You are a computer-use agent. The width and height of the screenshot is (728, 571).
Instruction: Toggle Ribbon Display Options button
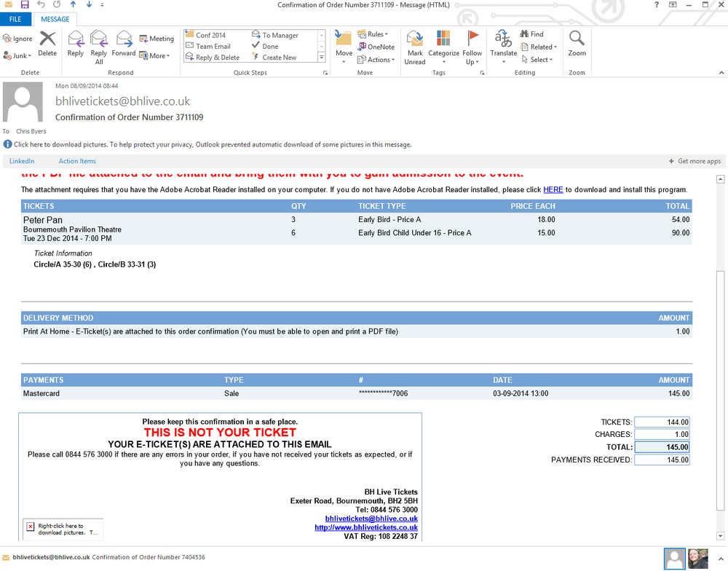click(672, 4)
